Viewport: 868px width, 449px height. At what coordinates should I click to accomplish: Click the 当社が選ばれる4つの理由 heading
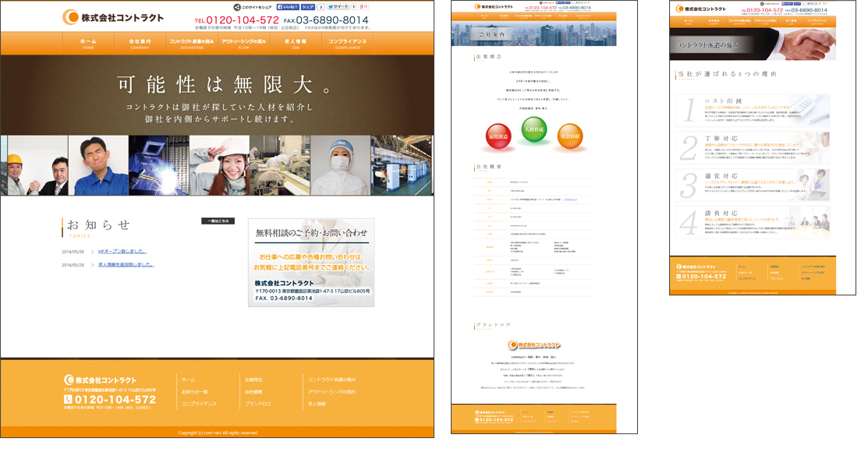point(726,75)
